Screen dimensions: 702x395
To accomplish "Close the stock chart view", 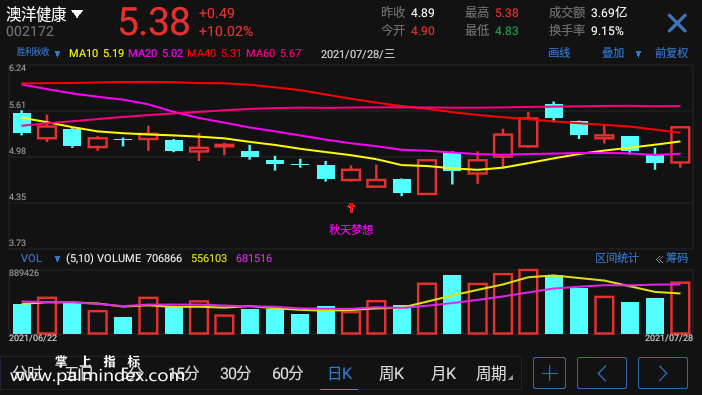I will point(677,23).
